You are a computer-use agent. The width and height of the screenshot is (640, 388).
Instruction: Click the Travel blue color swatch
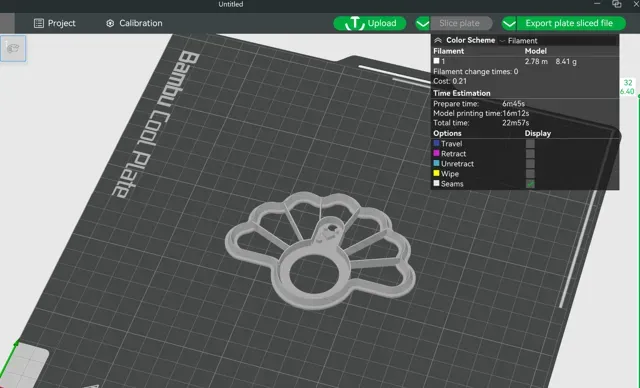(x=436, y=143)
